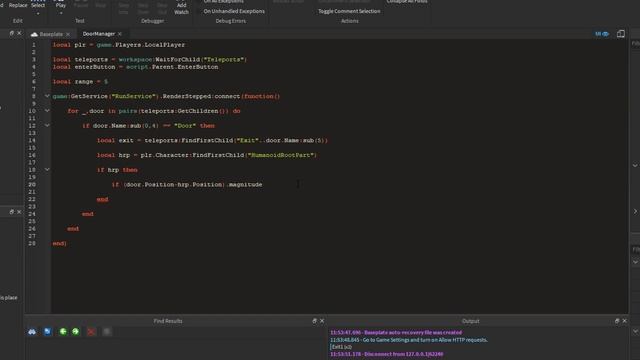This screenshot has height=360, width=640.
Task: Close the lower left side panel
Action: [x=19, y=212]
